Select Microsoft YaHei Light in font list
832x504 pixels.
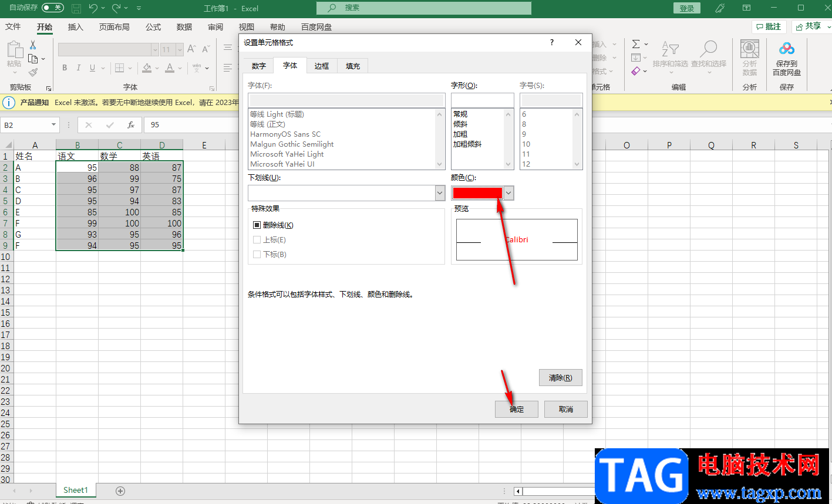tap(287, 154)
